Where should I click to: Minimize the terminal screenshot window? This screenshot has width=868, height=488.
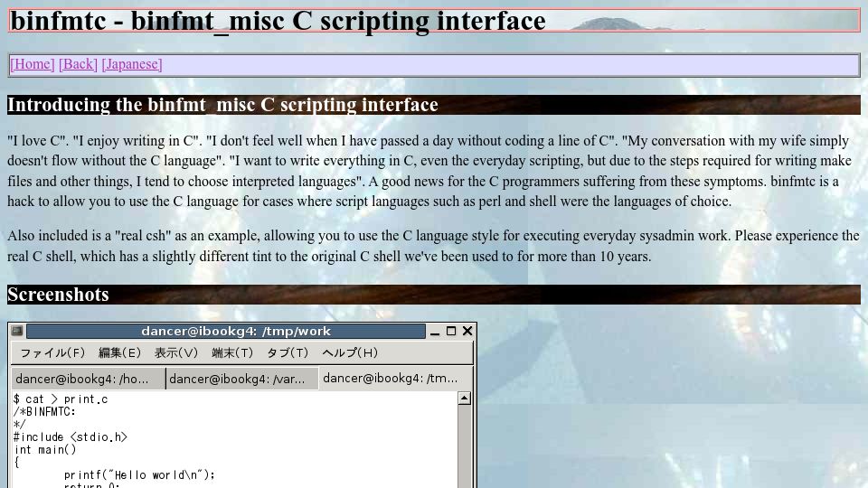pos(435,332)
